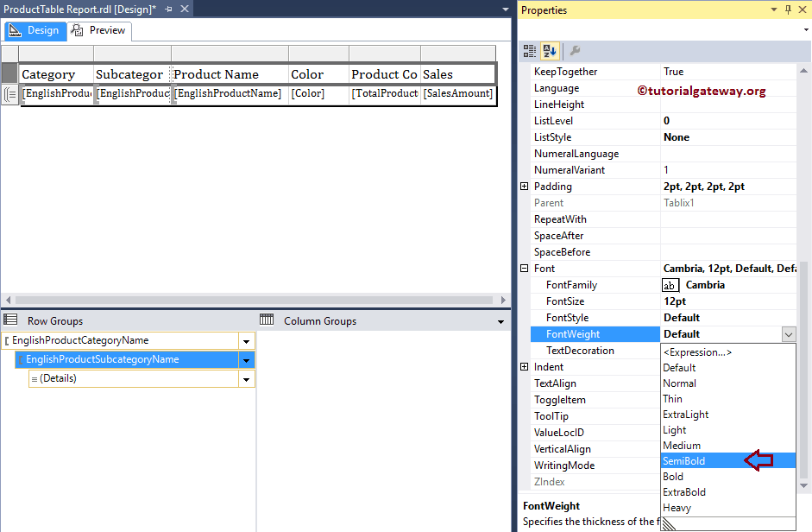The height and width of the screenshot is (532, 812).
Task: Click the ab icon beside FontFamily
Action: (670, 284)
